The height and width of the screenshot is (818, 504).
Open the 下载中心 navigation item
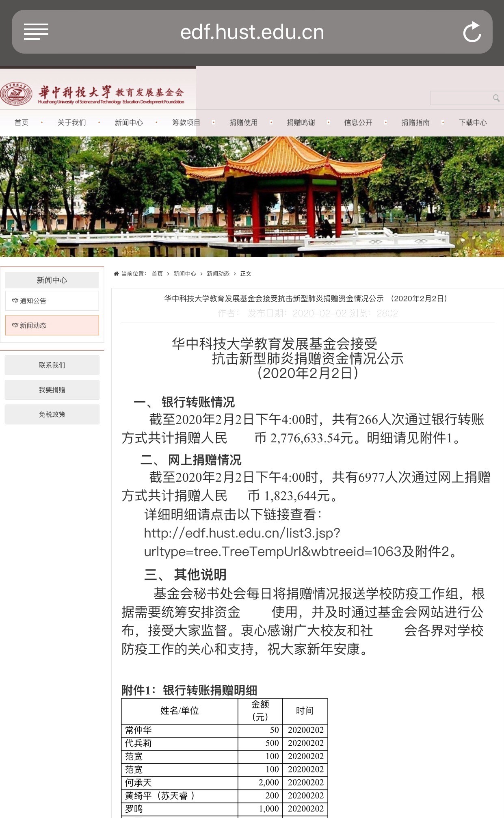(472, 123)
